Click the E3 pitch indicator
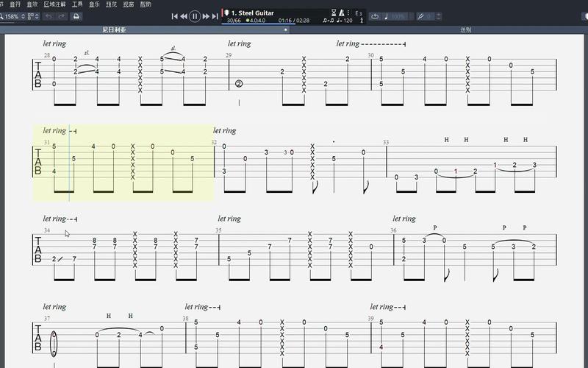Image resolution: width=588 pixels, height=368 pixels. click(x=359, y=13)
